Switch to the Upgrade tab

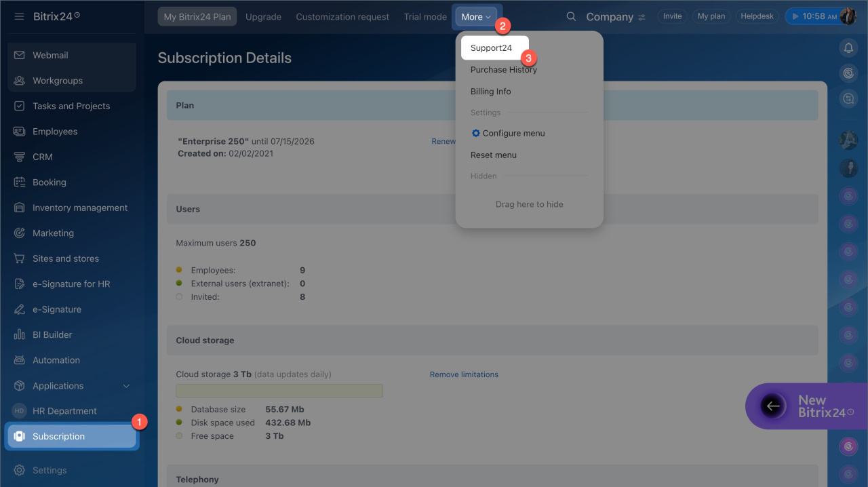(x=263, y=17)
